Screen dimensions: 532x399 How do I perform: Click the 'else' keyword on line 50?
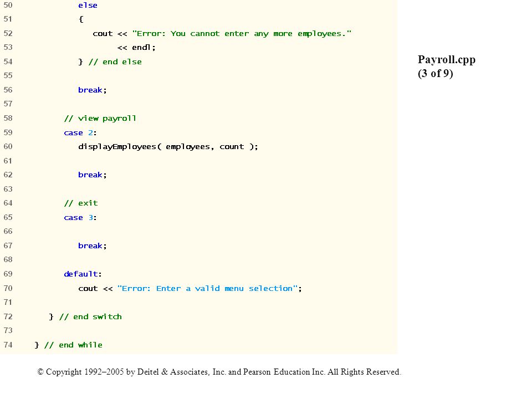(88, 6)
